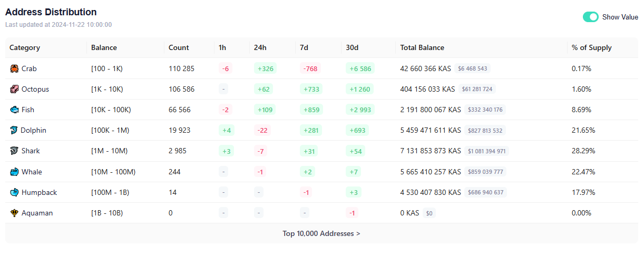This screenshot has height=256, width=644.
Task: Click the Shark category icon
Action: point(14,151)
